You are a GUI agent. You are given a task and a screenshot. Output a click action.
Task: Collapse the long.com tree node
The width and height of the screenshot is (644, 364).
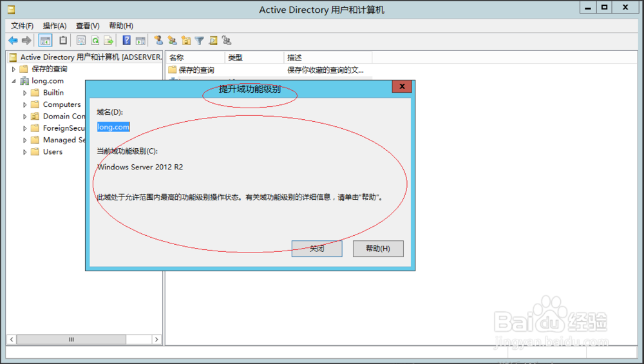(x=14, y=81)
